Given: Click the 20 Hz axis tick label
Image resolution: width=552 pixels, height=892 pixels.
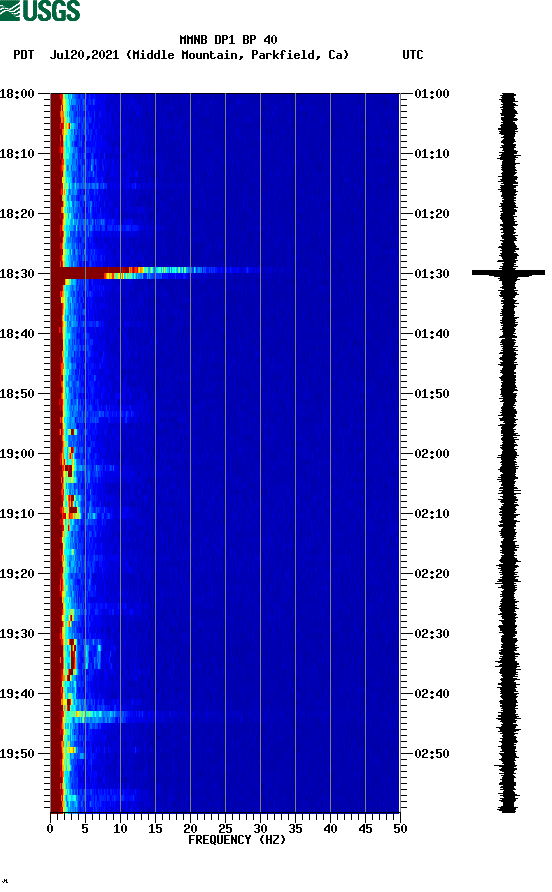Looking at the screenshot, I should coord(190,829).
